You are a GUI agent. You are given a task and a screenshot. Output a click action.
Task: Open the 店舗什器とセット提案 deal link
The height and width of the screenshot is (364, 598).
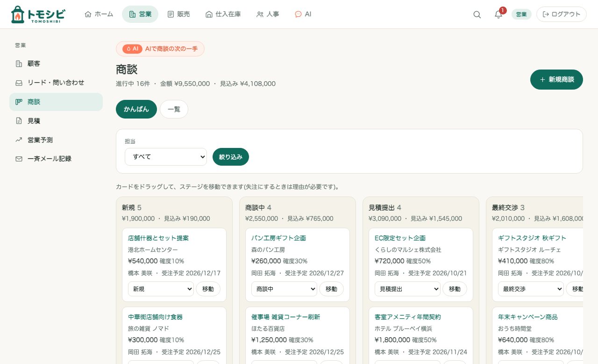158,238
